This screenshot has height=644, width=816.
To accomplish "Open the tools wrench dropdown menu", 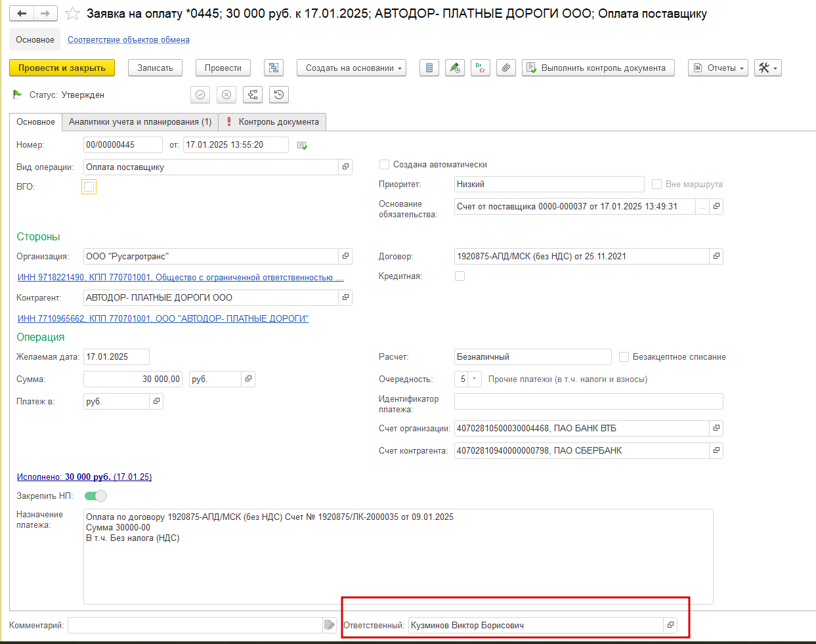I will tap(768, 68).
